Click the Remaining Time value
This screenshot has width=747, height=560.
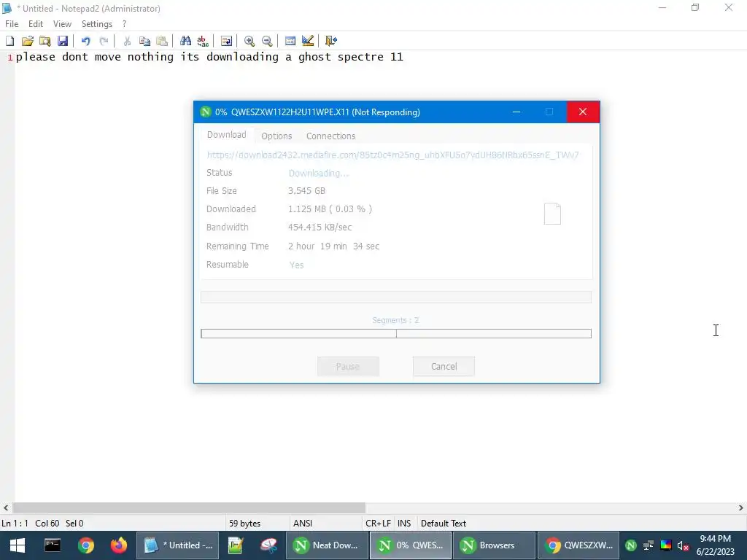[x=333, y=246]
